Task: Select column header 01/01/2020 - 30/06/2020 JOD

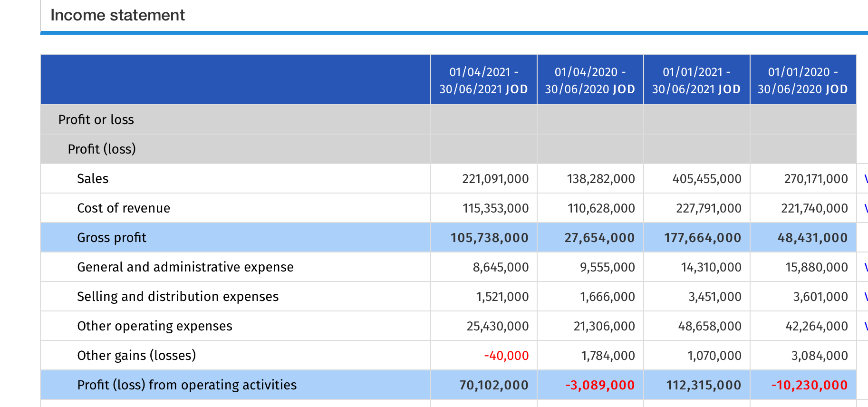Action: point(803,80)
